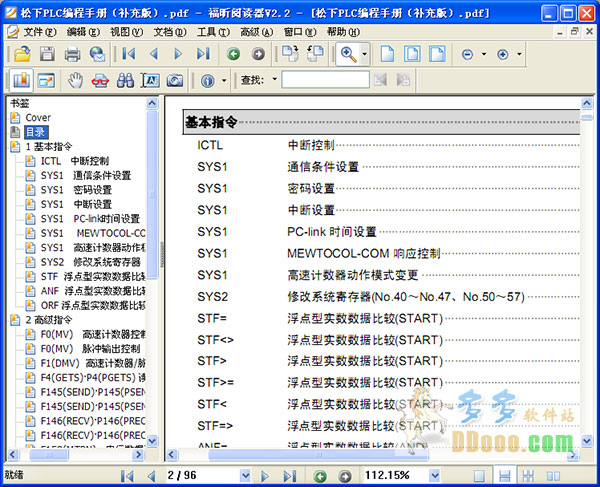600x487 pixels.
Task: Click the Fit Page icon
Action: pos(412,54)
